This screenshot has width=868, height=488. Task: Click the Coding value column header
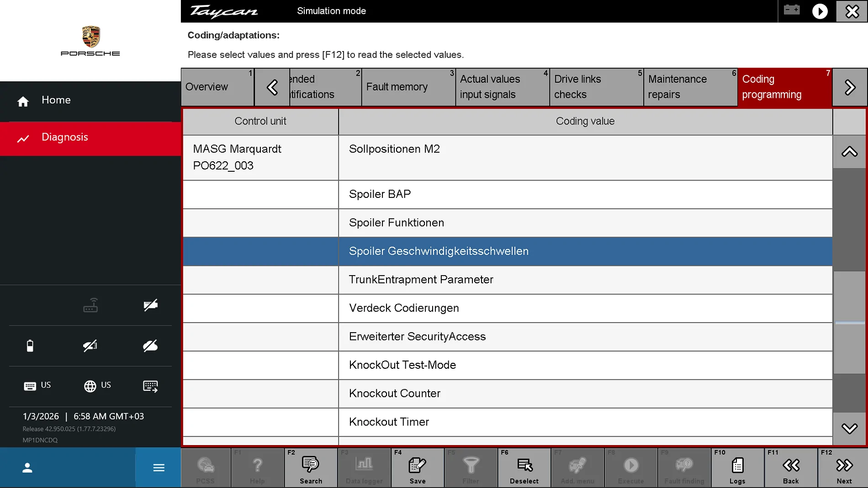pyautogui.click(x=585, y=122)
